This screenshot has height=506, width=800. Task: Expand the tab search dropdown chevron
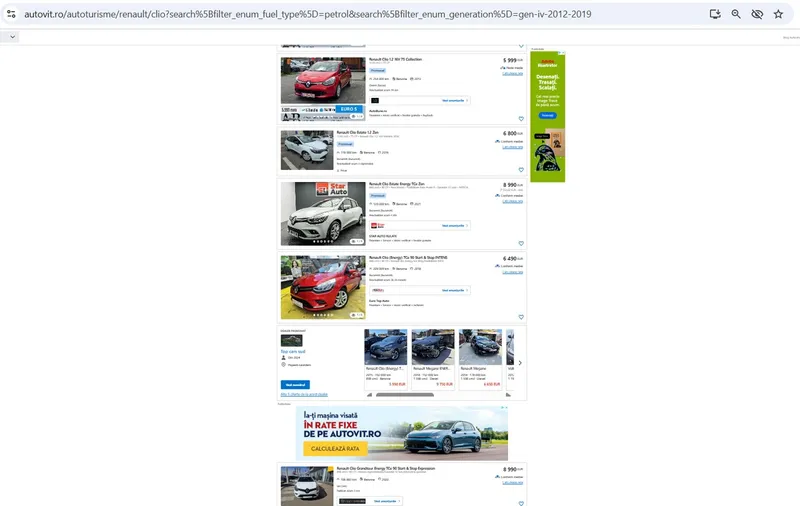pyautogui.click(x=12, y=36)
